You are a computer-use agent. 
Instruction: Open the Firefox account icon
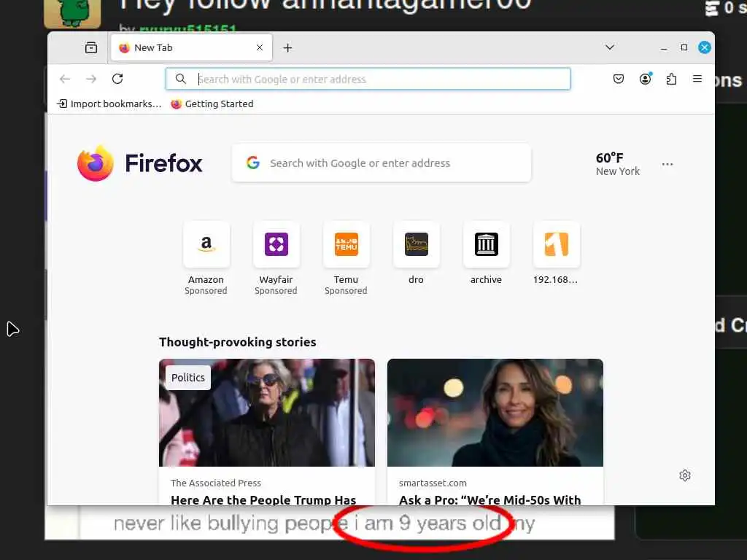click(x=645, y=79)
